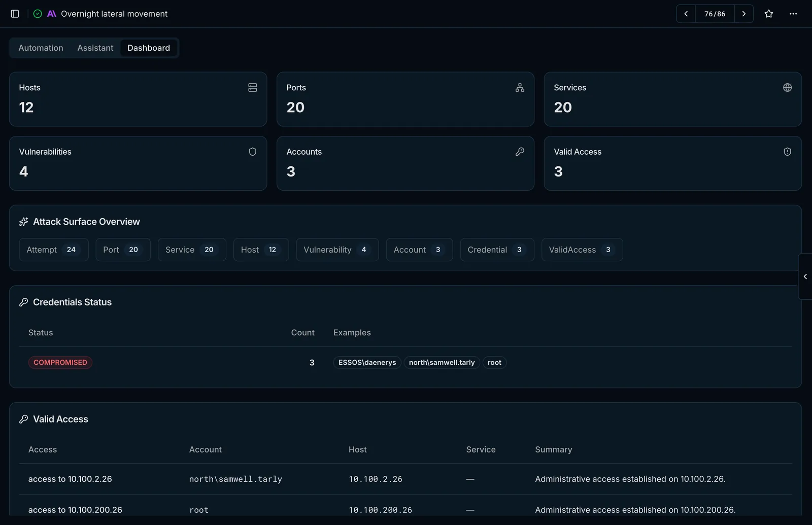Viewport: 812px width, 525px height.
Task: Click the ESSOS\daenerys example tag
Action: coord(367,362)
